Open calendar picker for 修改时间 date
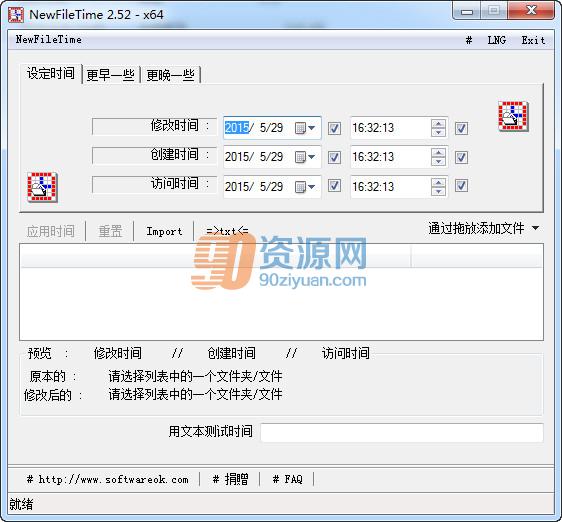562x522 pixels. pyautogui.click(x=305, y=128)
